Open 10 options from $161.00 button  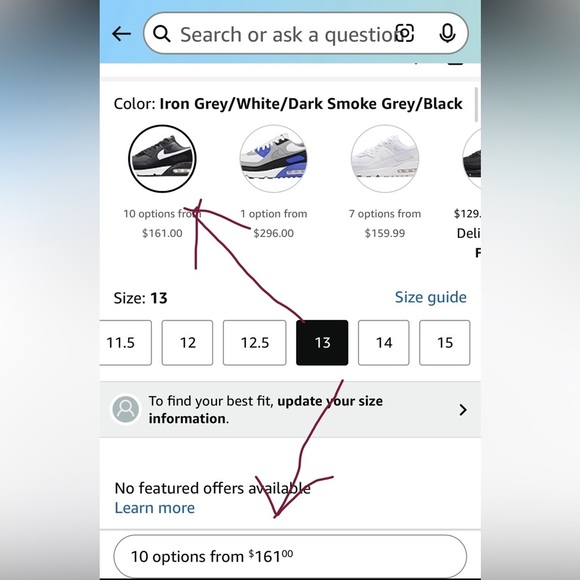290,556
